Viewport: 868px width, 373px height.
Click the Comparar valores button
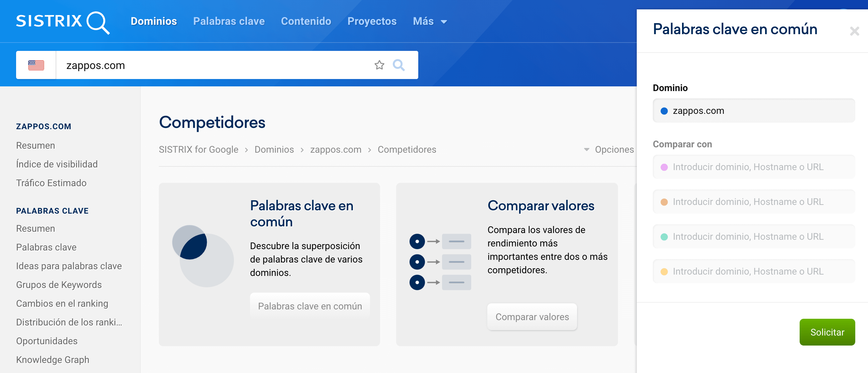click(532, 317)
